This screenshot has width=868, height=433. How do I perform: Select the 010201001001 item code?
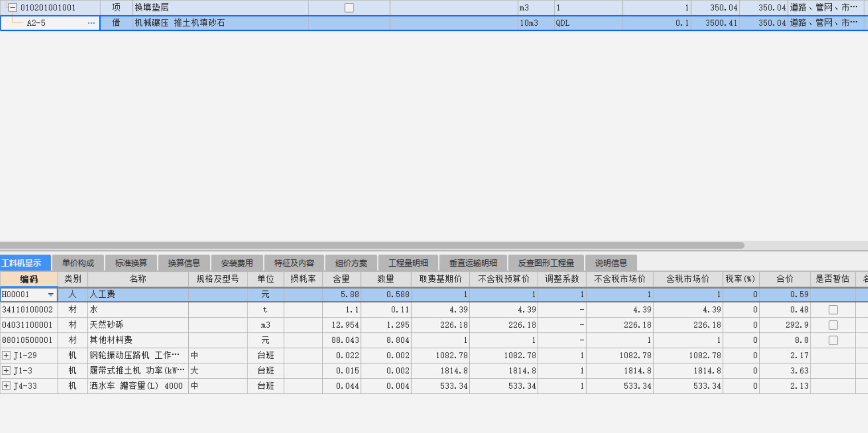(x=48, y=8)
